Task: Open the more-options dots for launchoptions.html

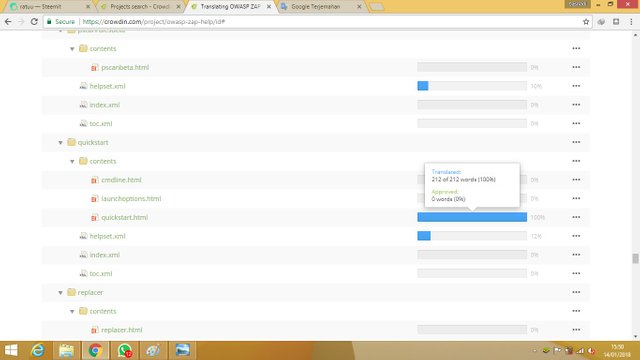Action: 576,199
